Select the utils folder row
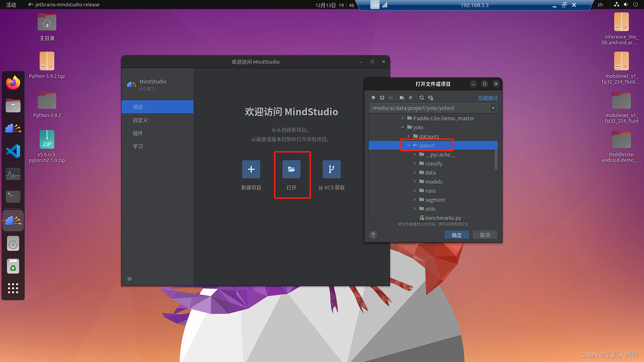 433,209
